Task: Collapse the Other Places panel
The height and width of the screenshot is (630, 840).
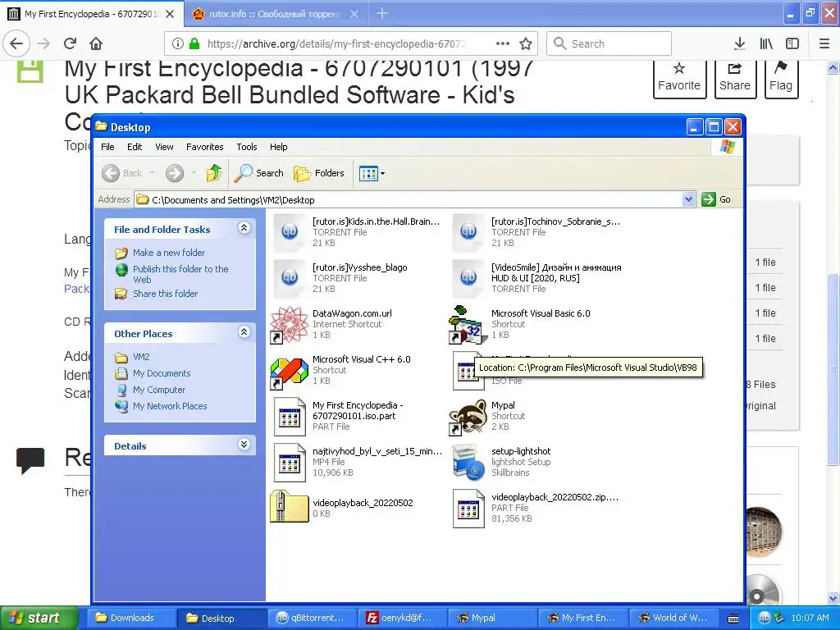Action: coord(244,332)
